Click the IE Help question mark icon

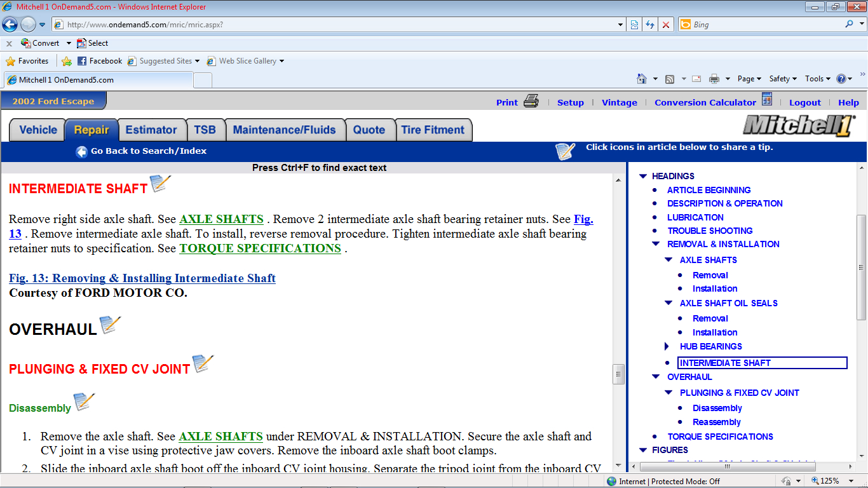[x=841, y=79]
